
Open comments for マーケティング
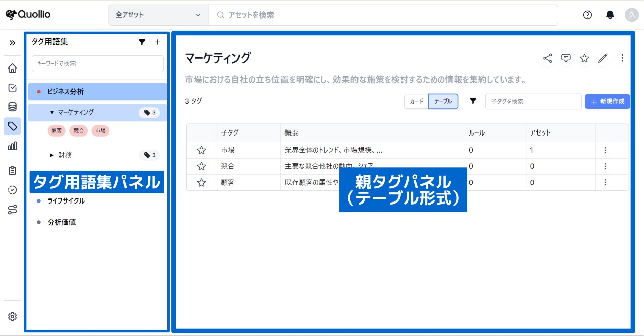pyautogui.click(x=566, y=58)
